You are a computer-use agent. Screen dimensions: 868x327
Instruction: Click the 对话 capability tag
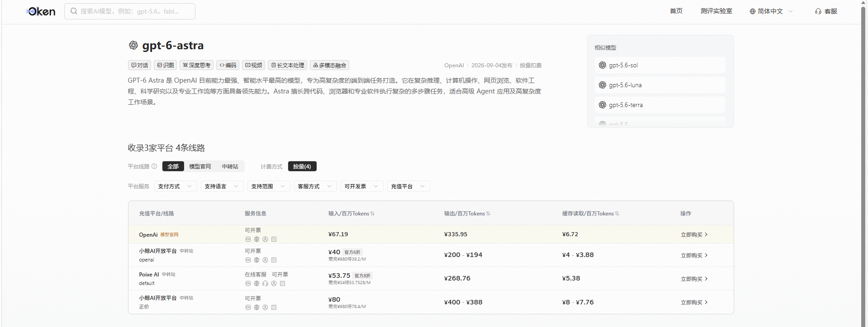[140, 65]
